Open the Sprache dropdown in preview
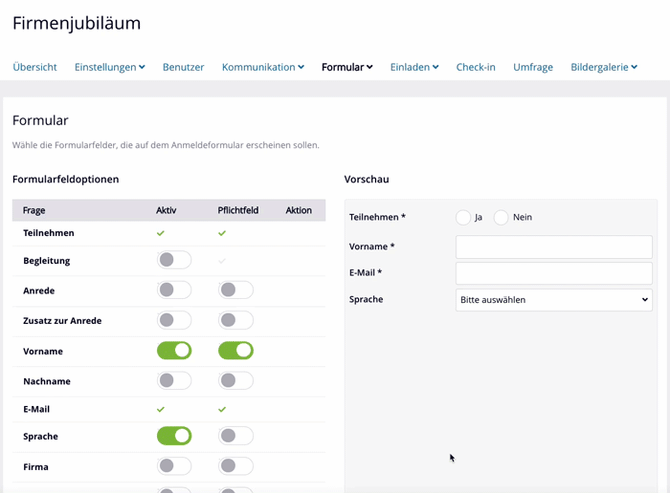This screenshot has height=493, width=670. [x=553, y=299]
